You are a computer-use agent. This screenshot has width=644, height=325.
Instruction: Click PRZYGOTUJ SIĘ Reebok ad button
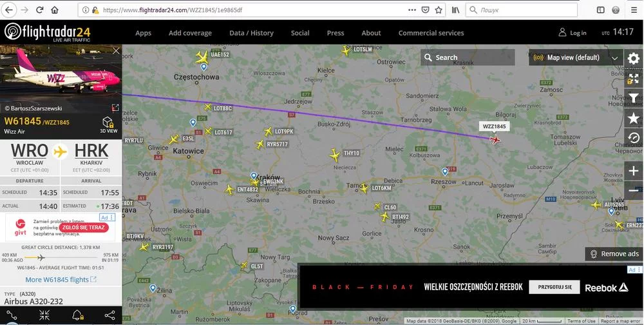pyautogui.click(x=554, y=287)
